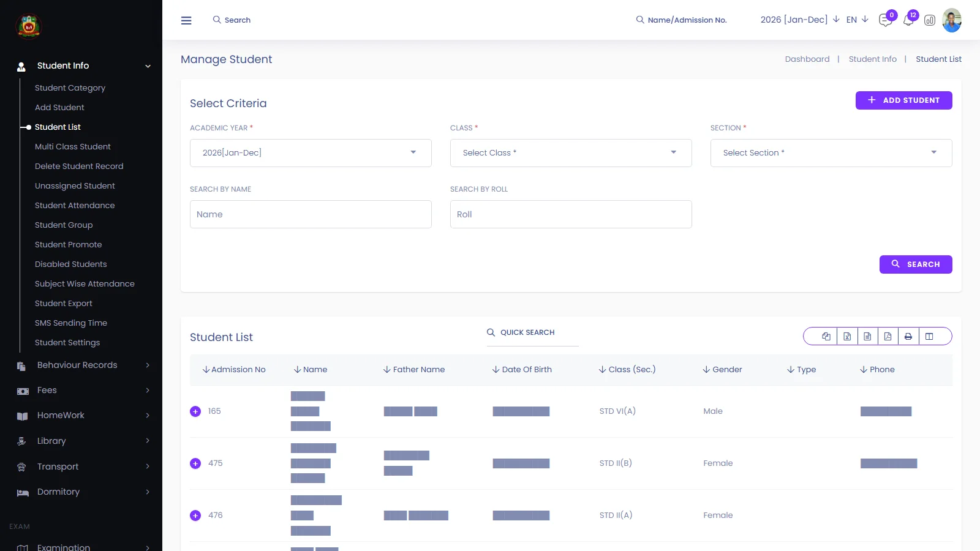This screenshot has height=551, width=980.
Task: Open SMS Sending Time page
Action: pyautogui.click(x=71, y=323)
